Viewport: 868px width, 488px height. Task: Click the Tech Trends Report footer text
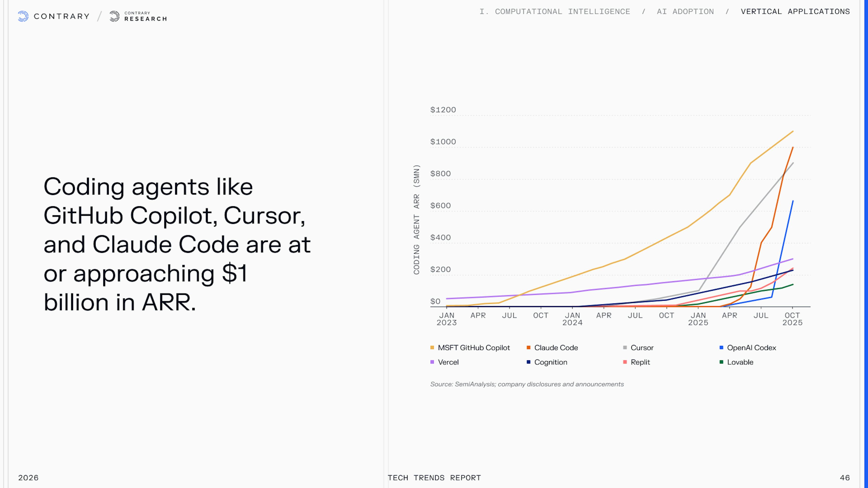434,478
